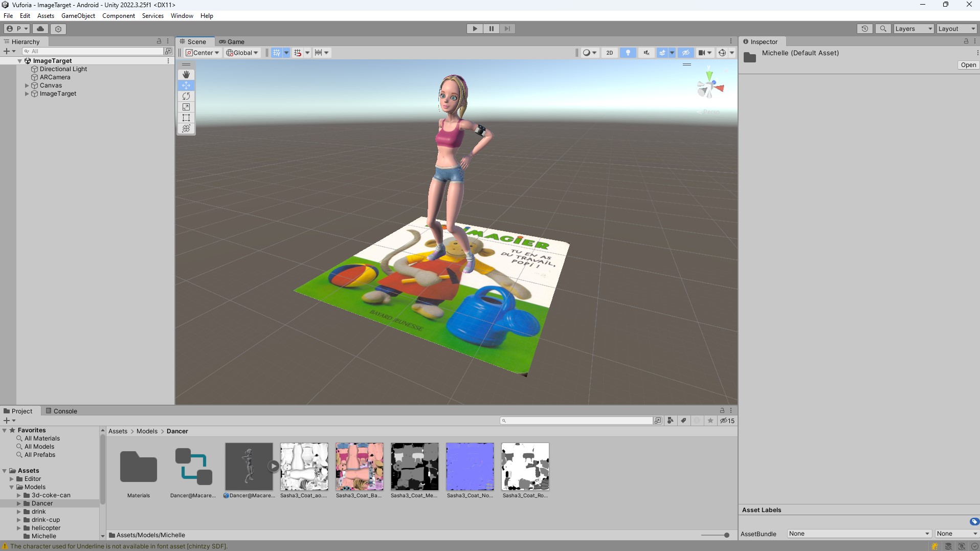This screenshot has height=551, width=980.
Task: Select the Transform tool at toolbar bottom
Action: 186,128
